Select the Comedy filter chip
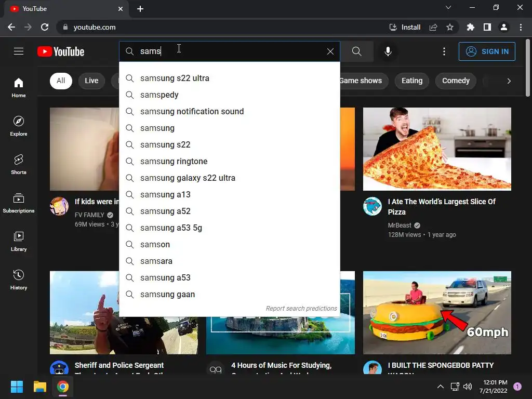 [x=456, y=81]
